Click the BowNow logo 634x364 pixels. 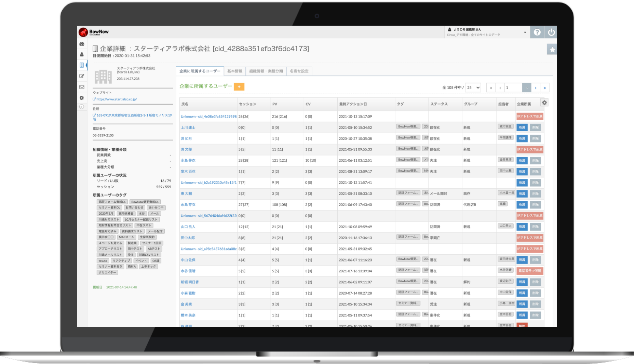(93, 32)
